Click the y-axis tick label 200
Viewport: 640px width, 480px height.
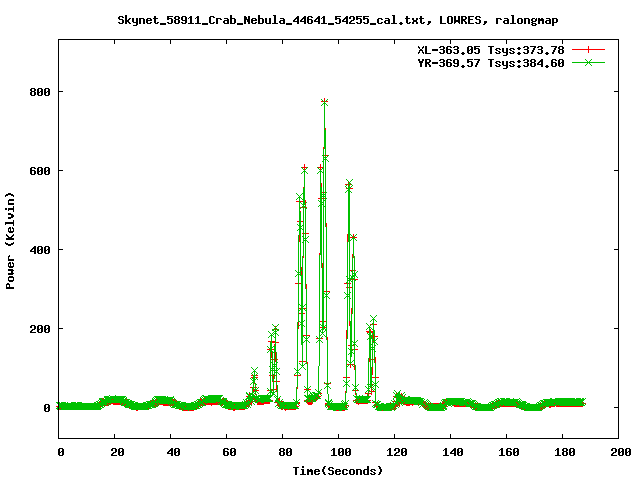click(x=40, y=329)
